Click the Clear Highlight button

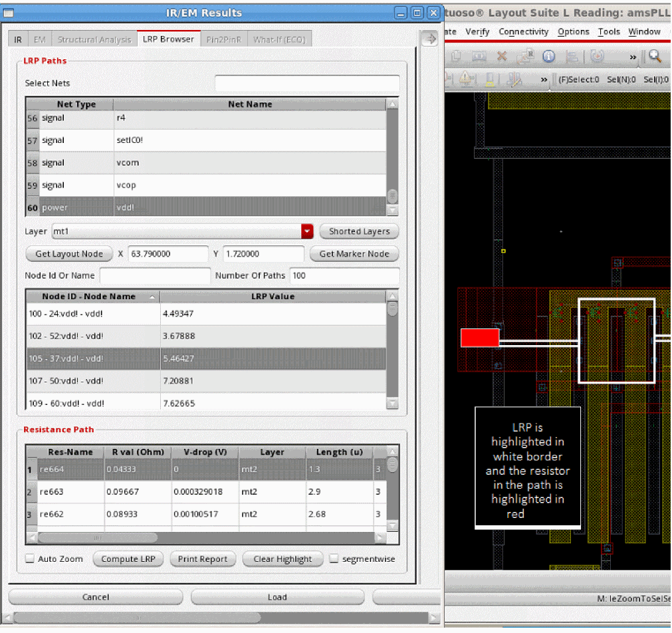282,559
